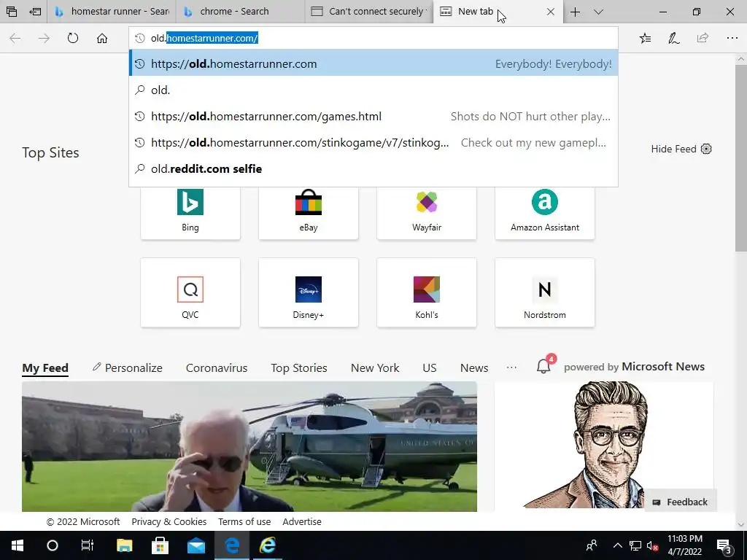Open Internet Explorer from taskbar
Screen dimensions: 747x560
tap(268, 545)
